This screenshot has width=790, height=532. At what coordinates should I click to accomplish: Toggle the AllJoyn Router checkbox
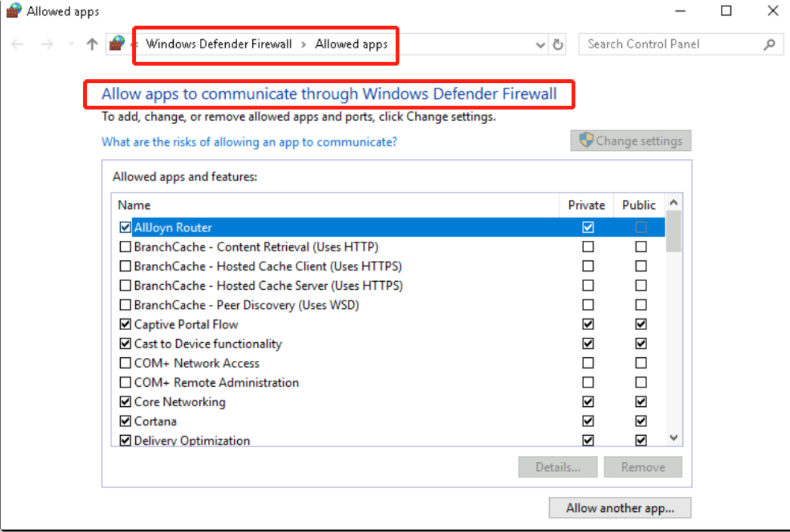click(x=125, y=228)
